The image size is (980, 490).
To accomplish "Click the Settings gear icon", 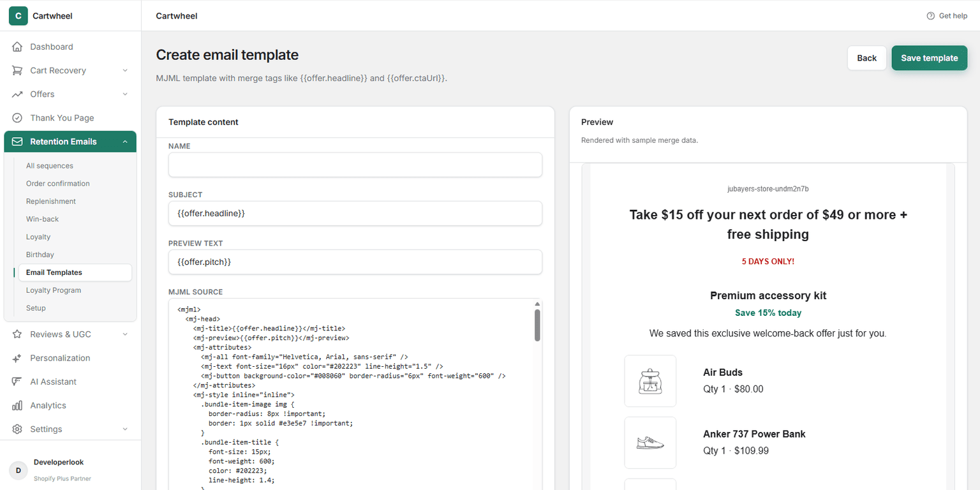I will coord(17,429).
